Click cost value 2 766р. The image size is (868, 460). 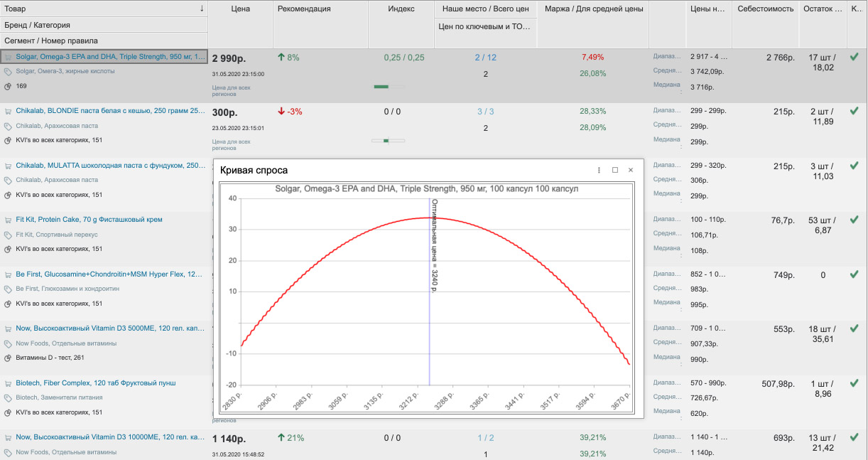click(x=780, y=58)
